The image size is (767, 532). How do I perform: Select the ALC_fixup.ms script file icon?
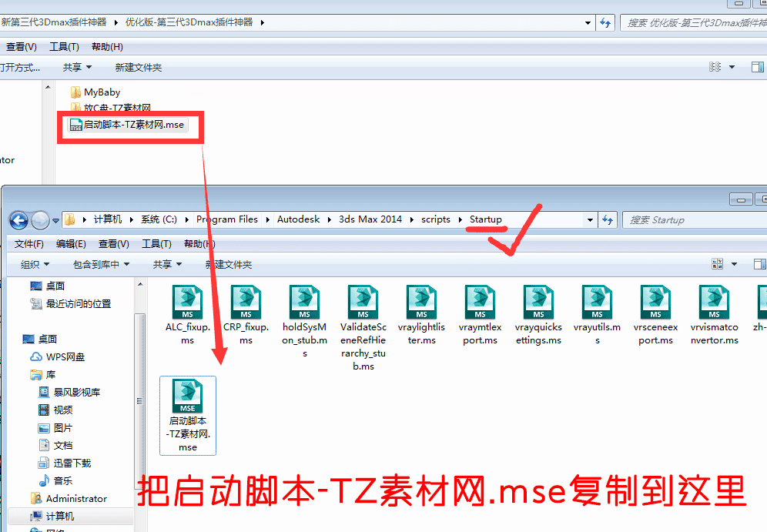pos(187,302)
